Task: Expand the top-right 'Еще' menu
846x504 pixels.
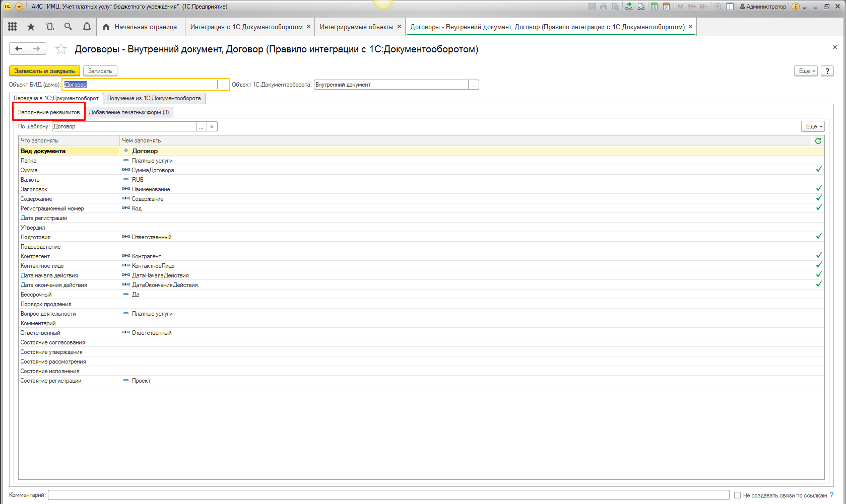Action: click(x=807, y=71)
